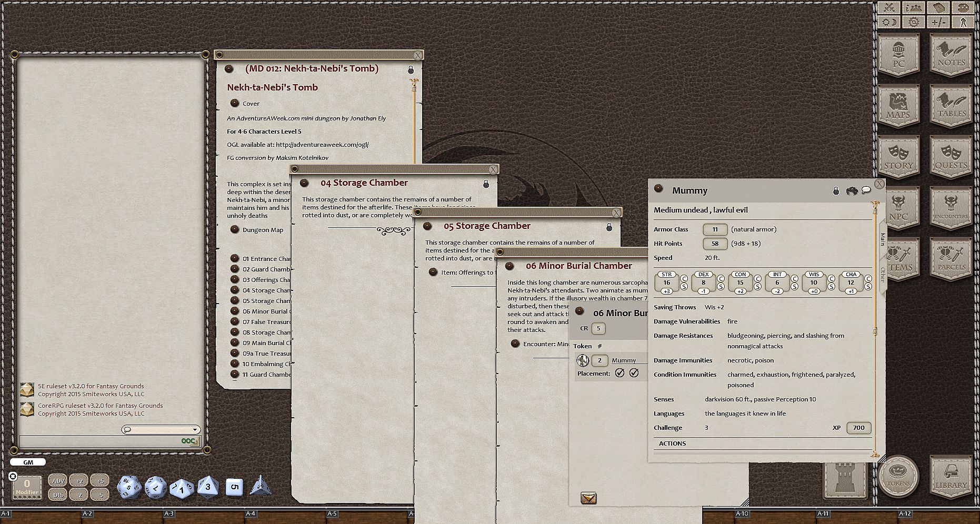Open the Tokens bag

coord(898,477)
